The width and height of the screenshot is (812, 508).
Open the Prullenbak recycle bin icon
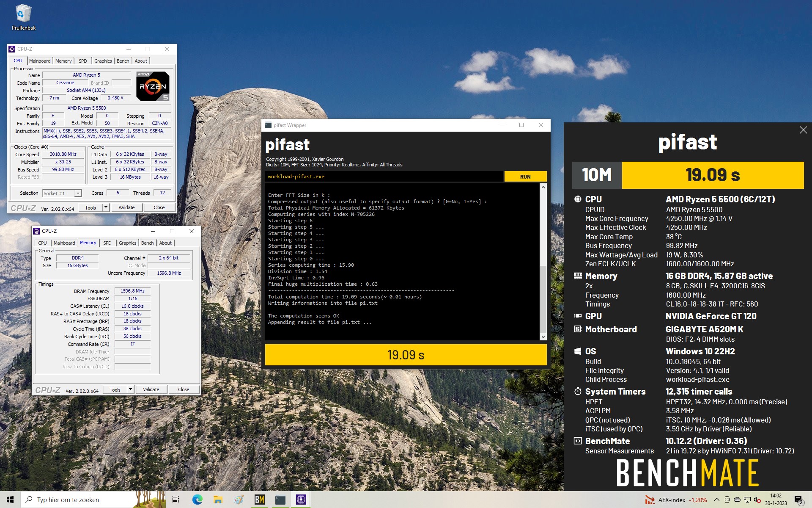pos(23,17)
